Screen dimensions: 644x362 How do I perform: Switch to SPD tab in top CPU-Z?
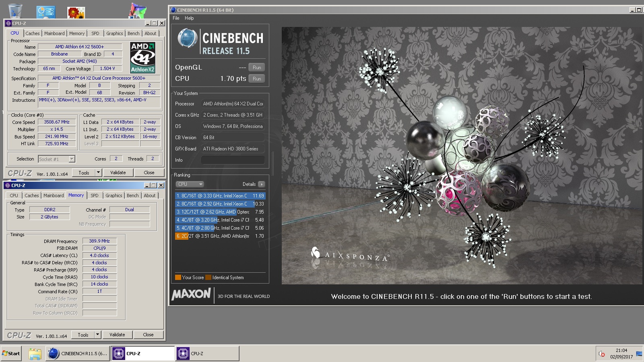tap(95, 33)
